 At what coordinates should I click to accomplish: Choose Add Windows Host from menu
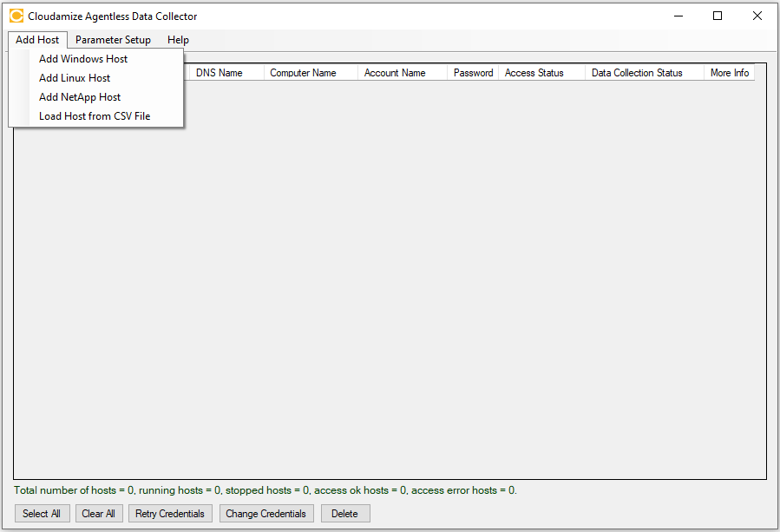coord(83,59)
